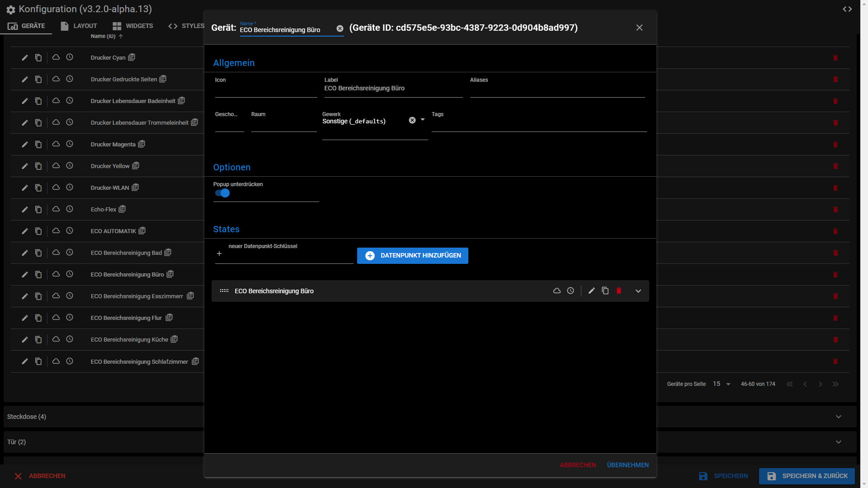Switch to the WIDGETS tab
This screenshot has height=488, width=868.
(x=133, y=26)
